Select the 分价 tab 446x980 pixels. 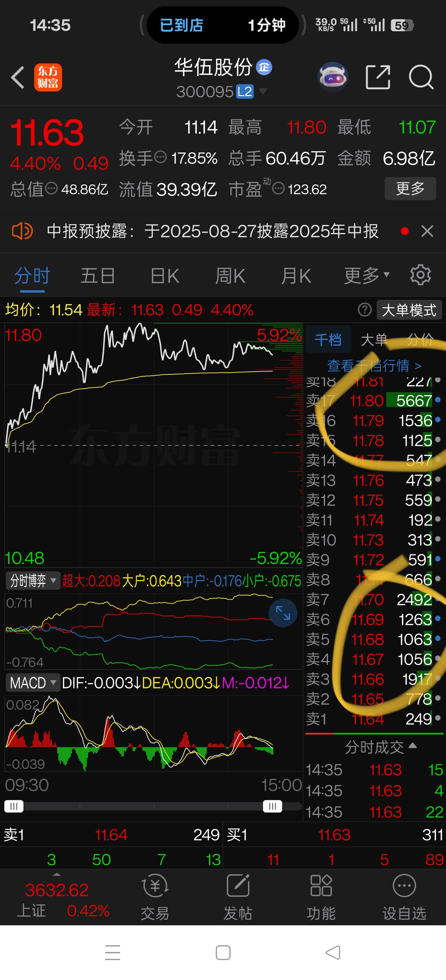tap(420, 339)
